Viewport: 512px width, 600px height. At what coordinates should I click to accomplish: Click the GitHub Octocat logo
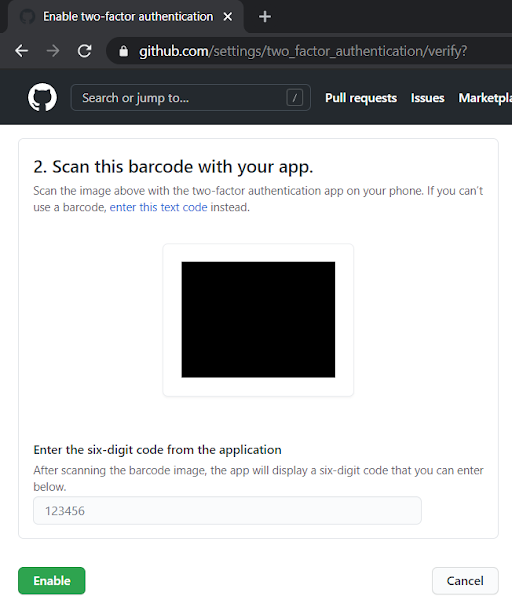tap(42, 98)
